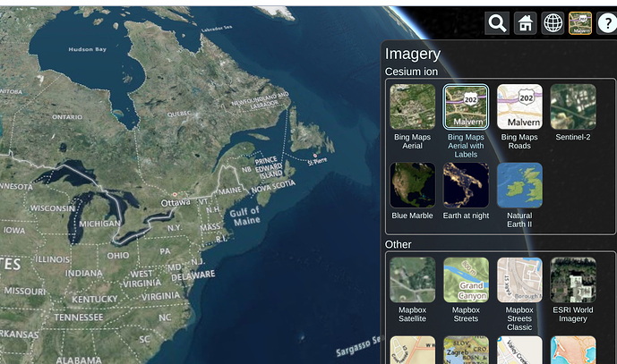Click the 'Sentinel-2' caption text

pyautogui.click(x=573, y=137)
